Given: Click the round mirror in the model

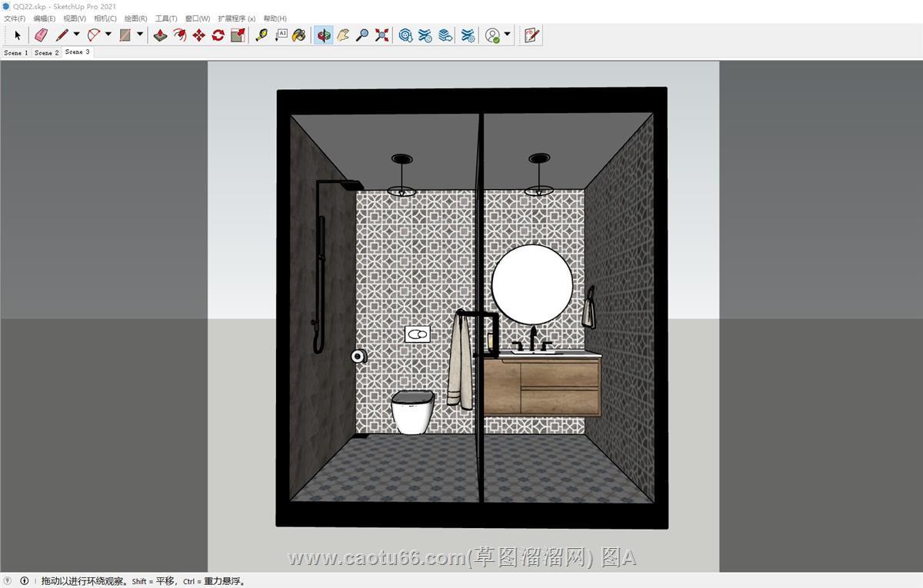Looking at the screenshot, I should point(532,285).
